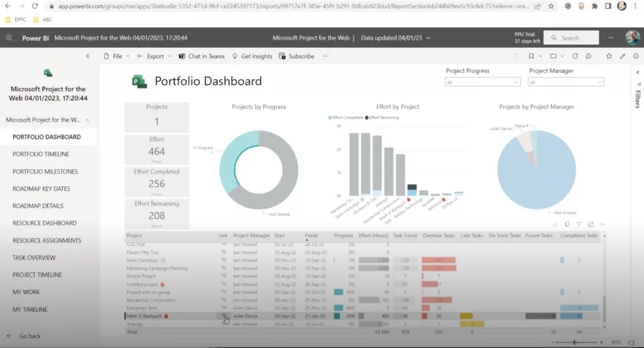Image resolution: width=644 pixels, height=348 pixels.
Task: Open link icon for Evergreen Tent row
Action: coord(224,307)
